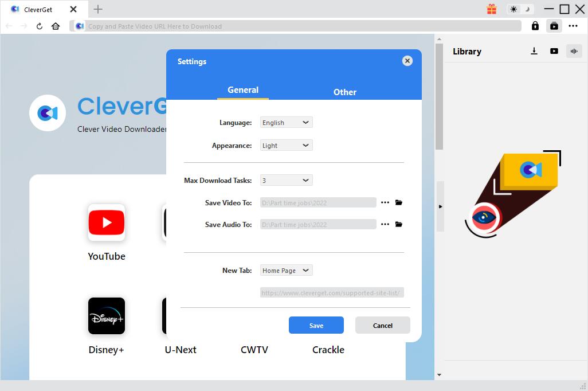This screenshot has width=588, height=391.
Task: Open folder for Save Video To
Action: pos(399,202)
